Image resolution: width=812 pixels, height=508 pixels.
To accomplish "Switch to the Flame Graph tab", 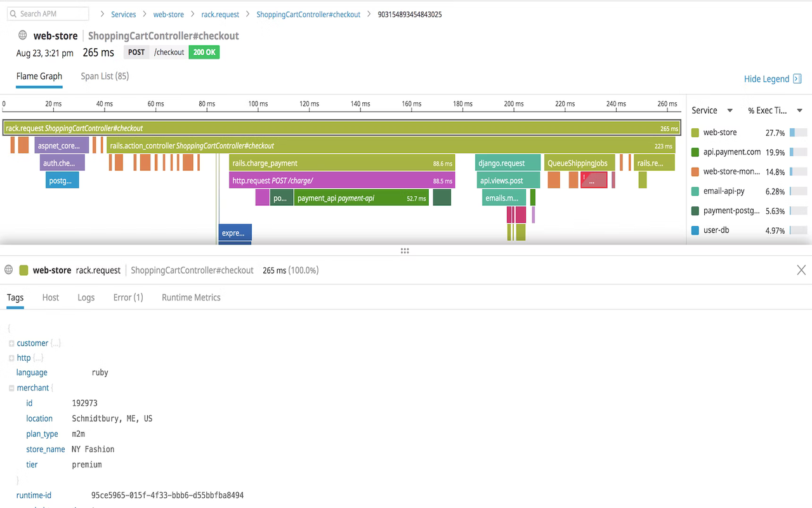I will pos(39,76).
